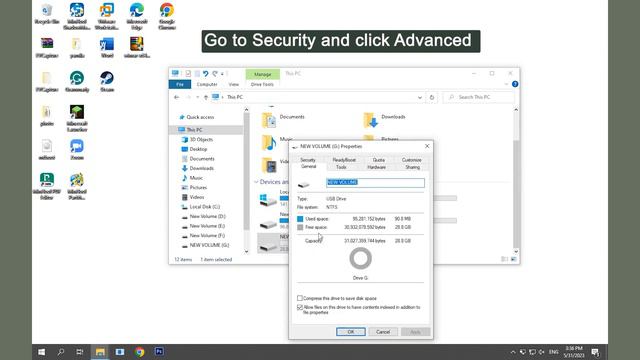
Task: Click Cancel in Properties dialog
Action: click(383, 332)
